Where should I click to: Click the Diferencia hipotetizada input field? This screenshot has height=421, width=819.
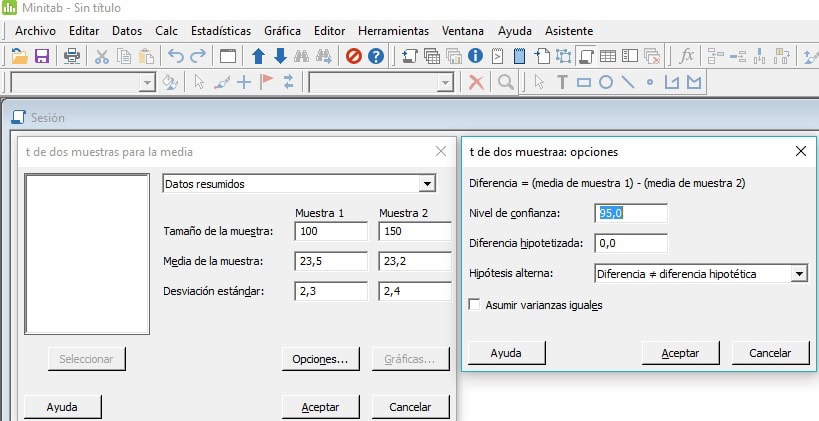click(630, 243)
